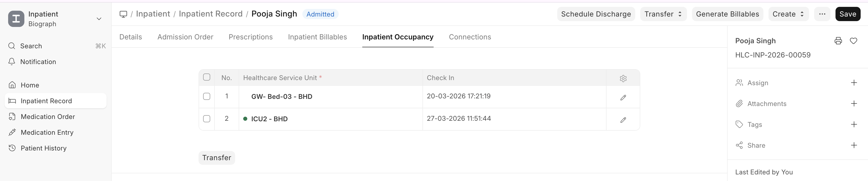Collapse the Inpatient Biograph workspace switcher
Image resolution: width=868 pixels, height=181 pixels.
click(99, 19)
